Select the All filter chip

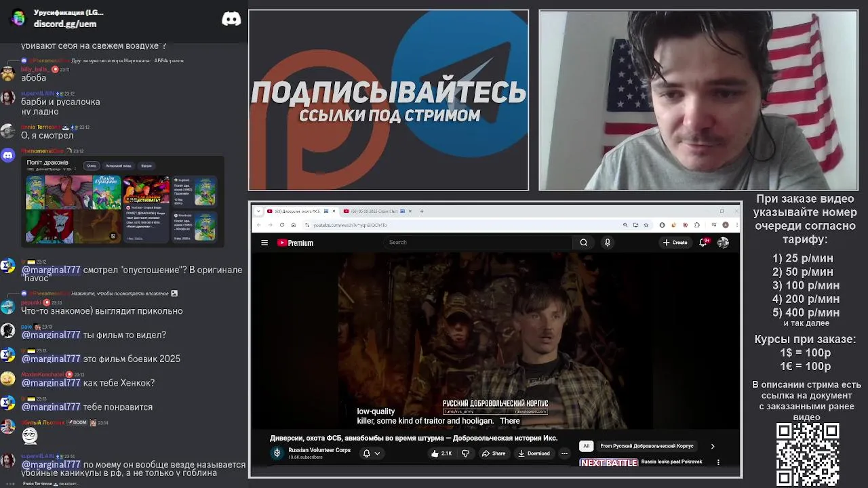587,446
